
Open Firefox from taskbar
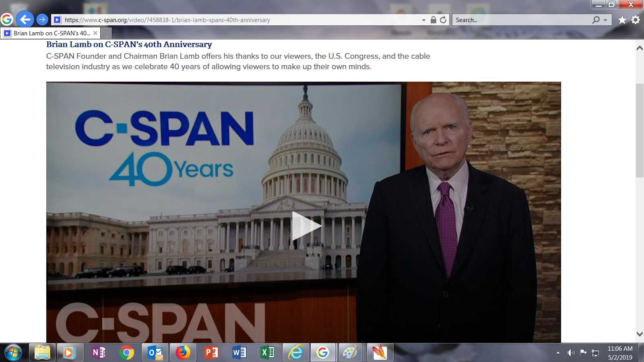183,353
